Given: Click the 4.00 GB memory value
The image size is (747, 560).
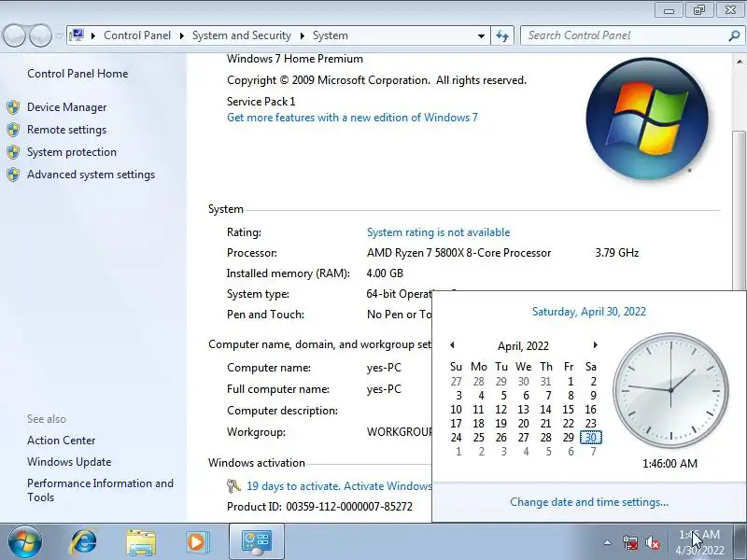Looking at the screenshot, I should [x=385, y=273].
